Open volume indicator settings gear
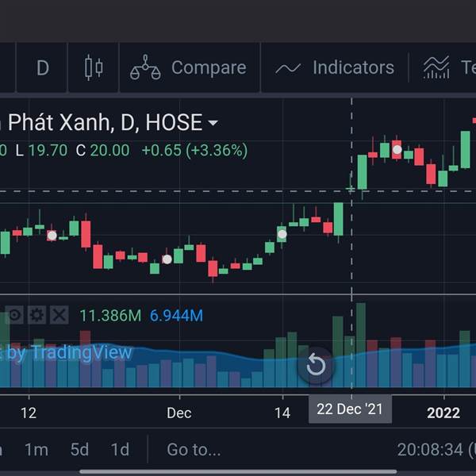 tap(36, 315)
